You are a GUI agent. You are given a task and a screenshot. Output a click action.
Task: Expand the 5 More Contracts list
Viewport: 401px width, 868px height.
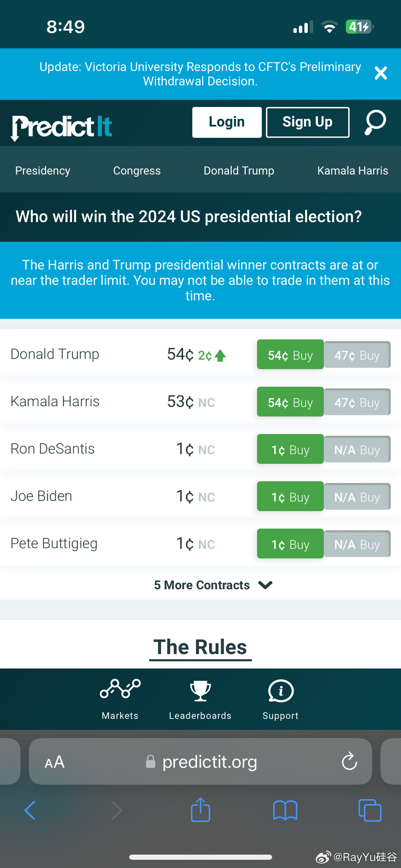[x=213, y=585]
